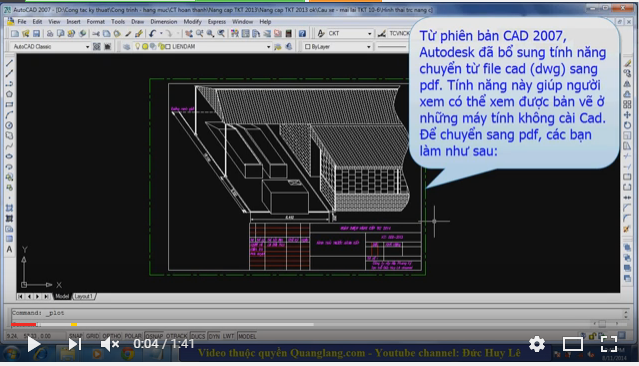The width and height of the screenshot is (639, 366).
Task: Open Chrome from the Windows taskbar
Action: click(128, 354)
